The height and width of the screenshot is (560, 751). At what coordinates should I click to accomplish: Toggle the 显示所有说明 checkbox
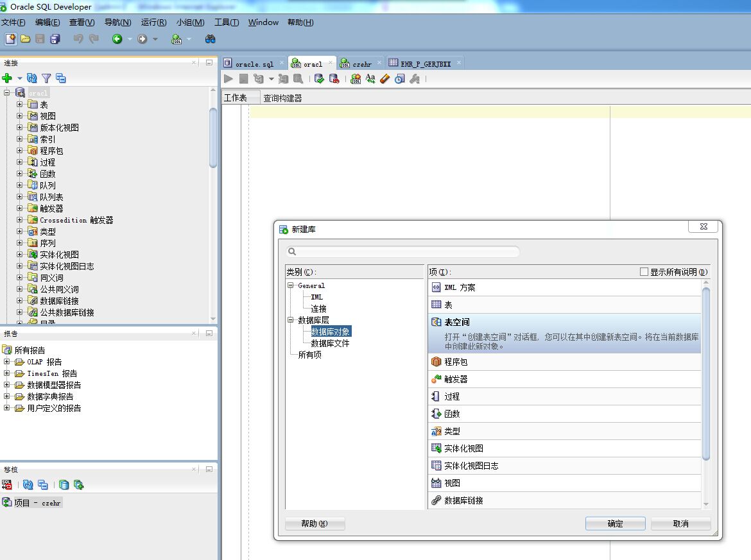(644, 272)
